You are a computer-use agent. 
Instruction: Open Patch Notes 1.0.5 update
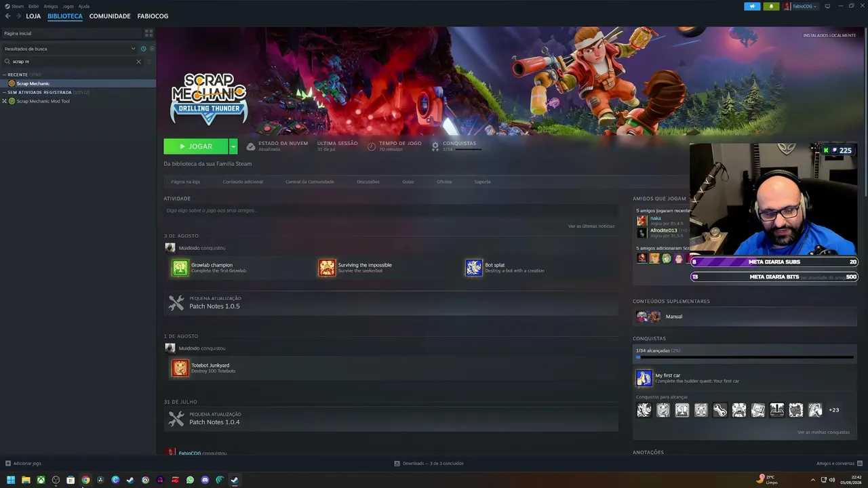pyautogui.click(x=391, y=303)
